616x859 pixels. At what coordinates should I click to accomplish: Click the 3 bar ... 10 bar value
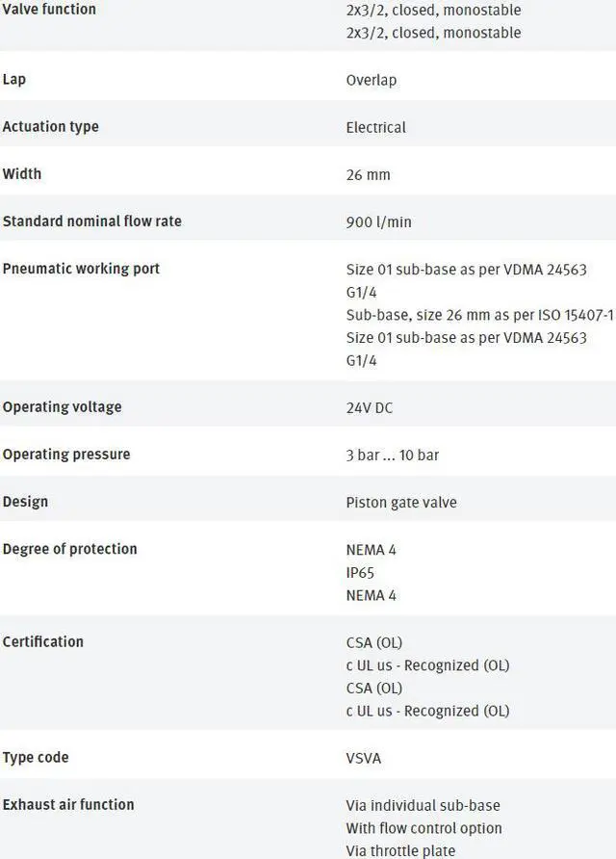[x=392, y=456]
